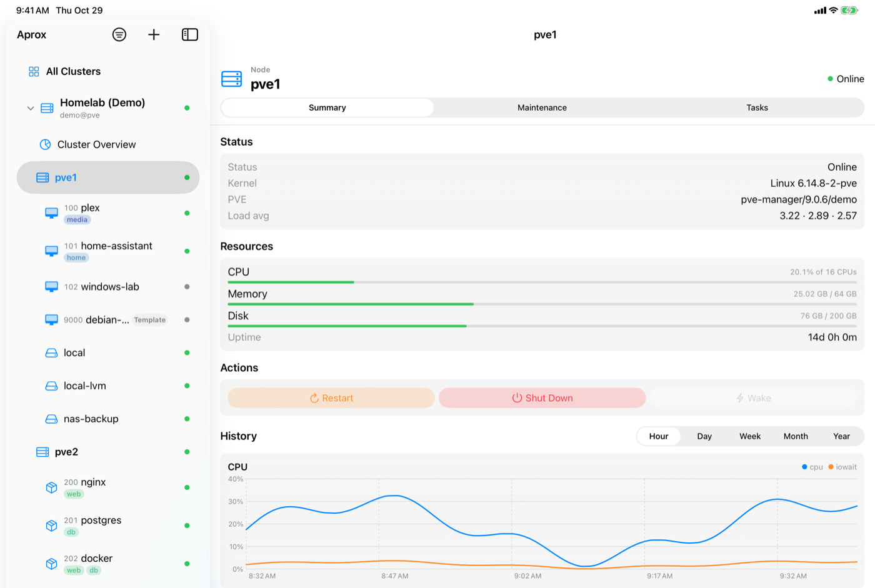Toggle the sidebar panel icon
This screenshot has height=588, width=875.
(190, 35)
